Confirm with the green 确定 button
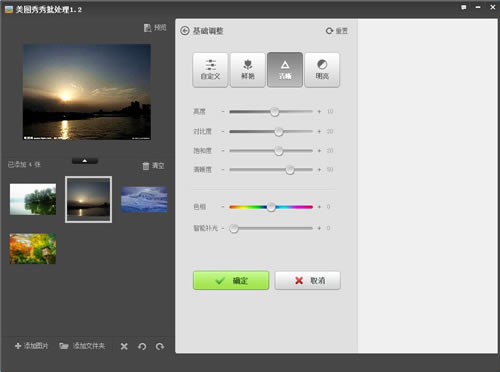Screen dimensions: 500x372 [231, 280]
